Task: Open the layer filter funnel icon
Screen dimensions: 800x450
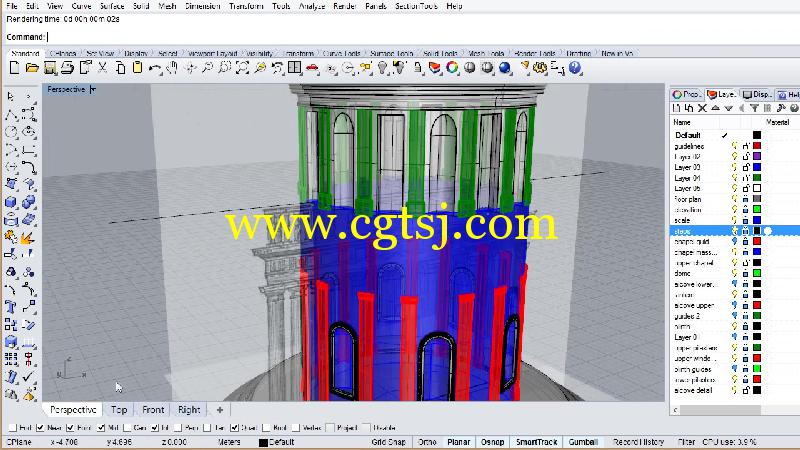Action: (x=754, y=108)
